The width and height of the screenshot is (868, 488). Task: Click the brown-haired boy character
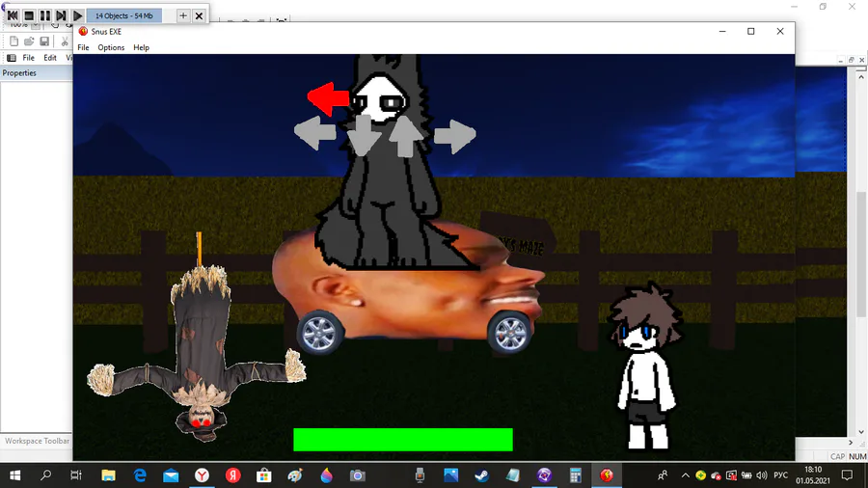coord(645,366)
